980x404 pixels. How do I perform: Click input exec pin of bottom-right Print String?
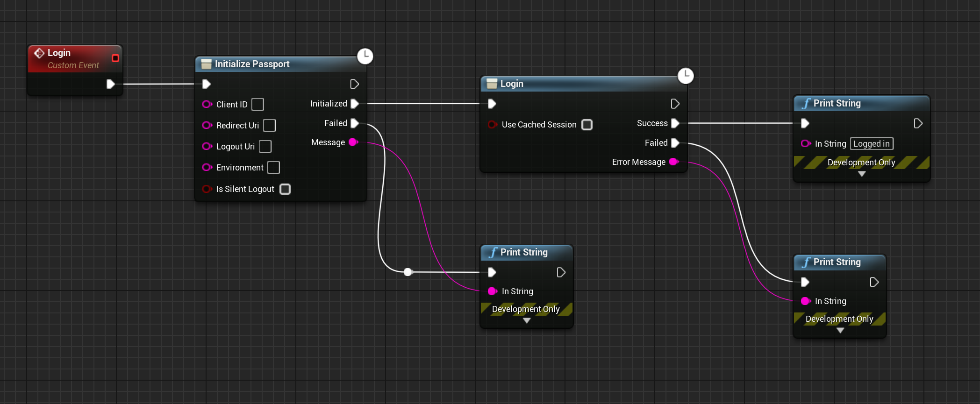pyautogui.click(x=805, y=282)
